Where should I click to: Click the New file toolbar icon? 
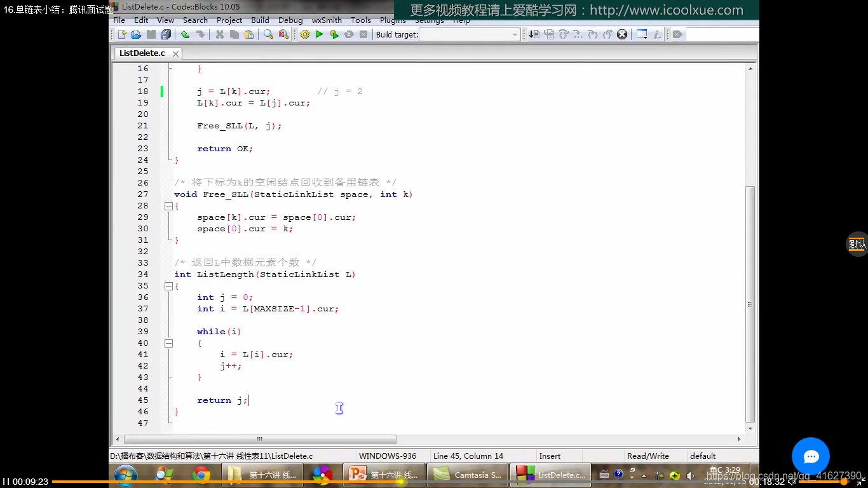tap(122, 34)
